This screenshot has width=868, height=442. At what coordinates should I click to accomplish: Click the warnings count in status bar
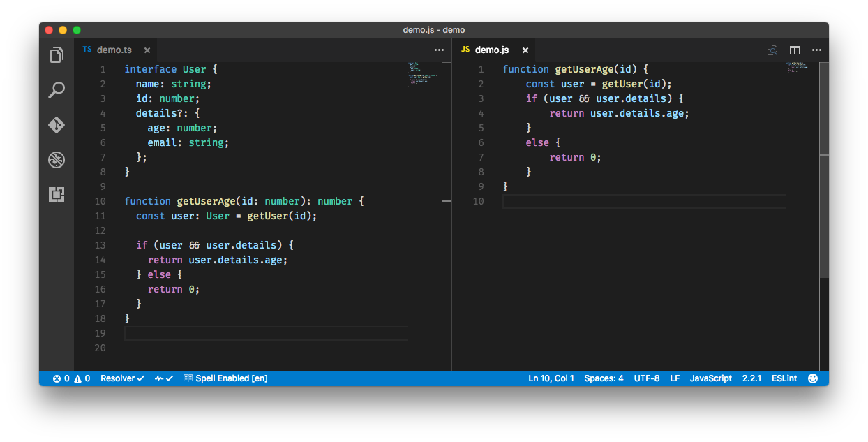tap(82, 378)
